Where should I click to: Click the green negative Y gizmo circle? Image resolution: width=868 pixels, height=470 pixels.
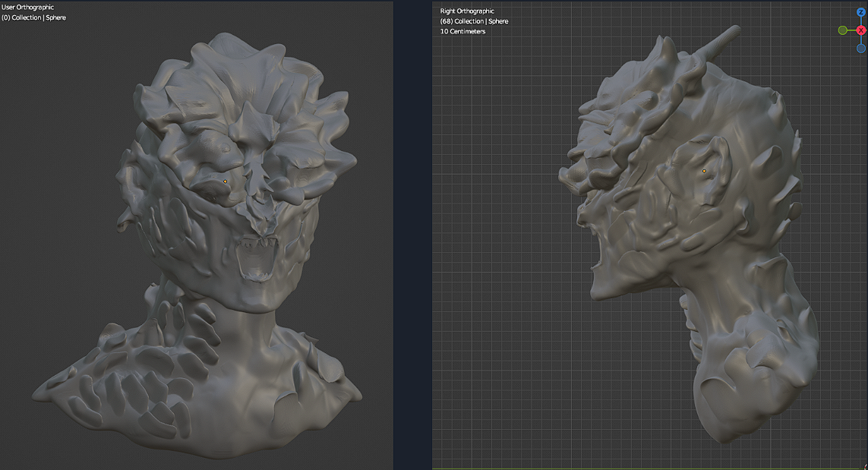(842, 30)
